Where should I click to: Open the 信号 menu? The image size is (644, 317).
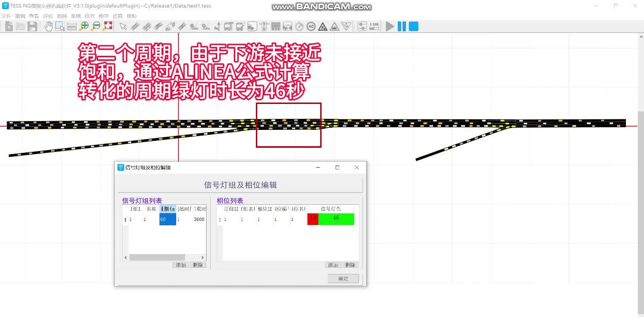pos(89,15)
